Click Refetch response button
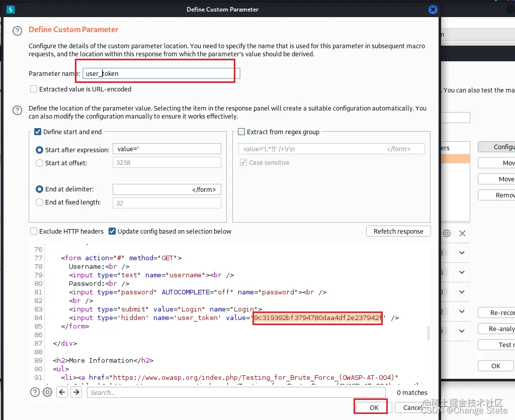The width and height of the screenshot is (515, 420). (398, 231)
